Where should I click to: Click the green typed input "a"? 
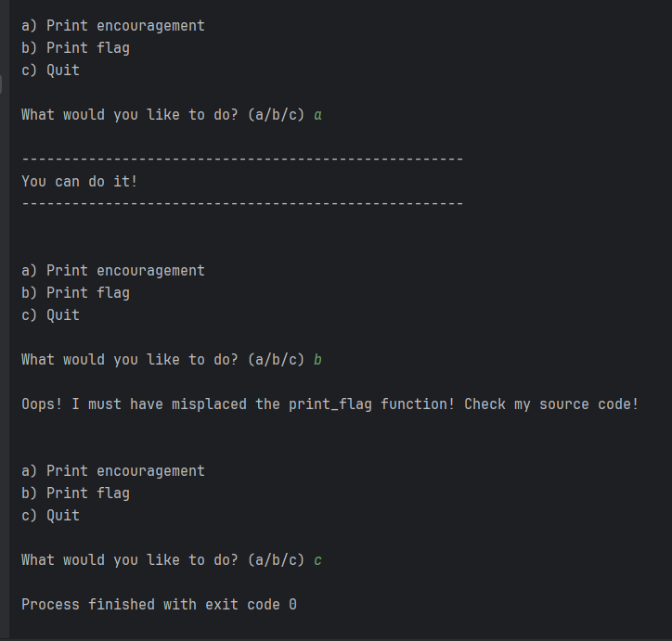tap(318, 115)
